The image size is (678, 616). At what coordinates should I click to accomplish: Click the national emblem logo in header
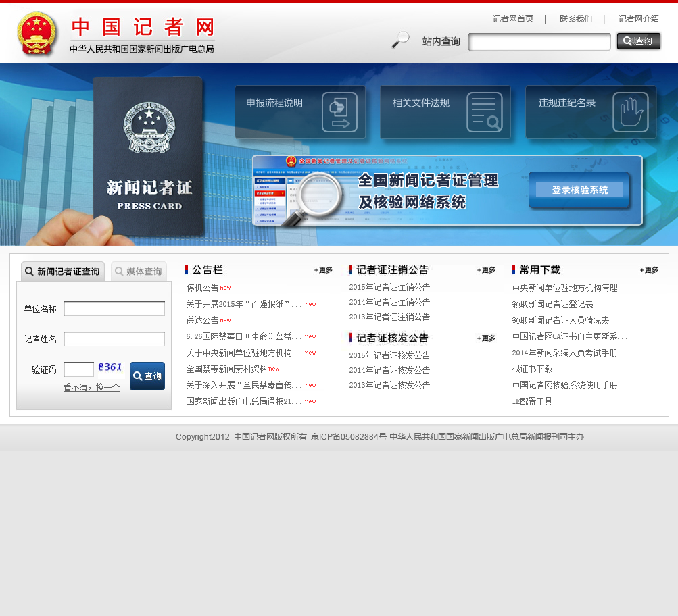point(37,33)
